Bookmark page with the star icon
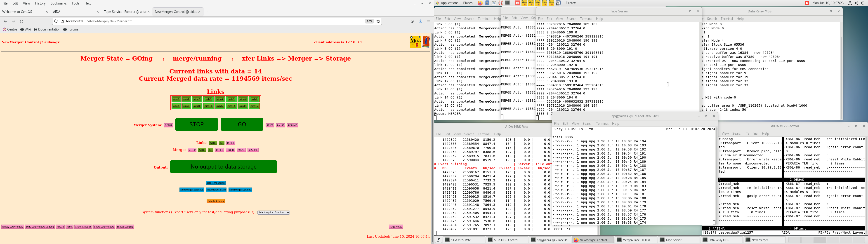 pyautogui.click(x=378, y=21)
